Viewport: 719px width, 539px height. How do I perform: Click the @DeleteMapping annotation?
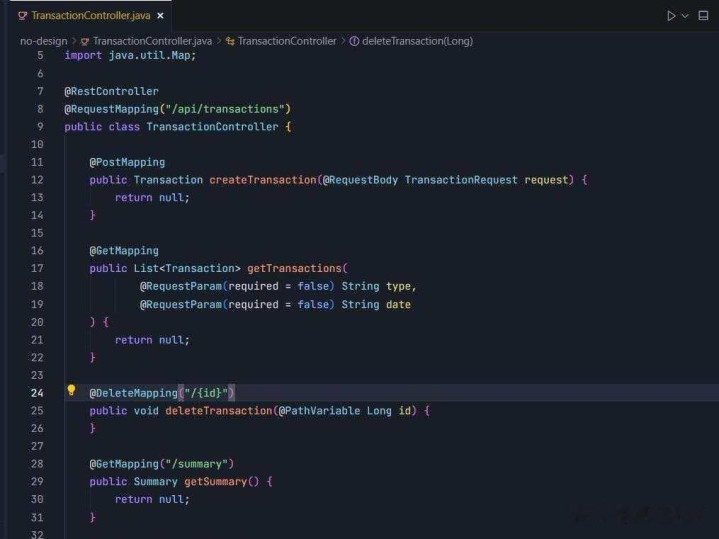tap(133, 393)
